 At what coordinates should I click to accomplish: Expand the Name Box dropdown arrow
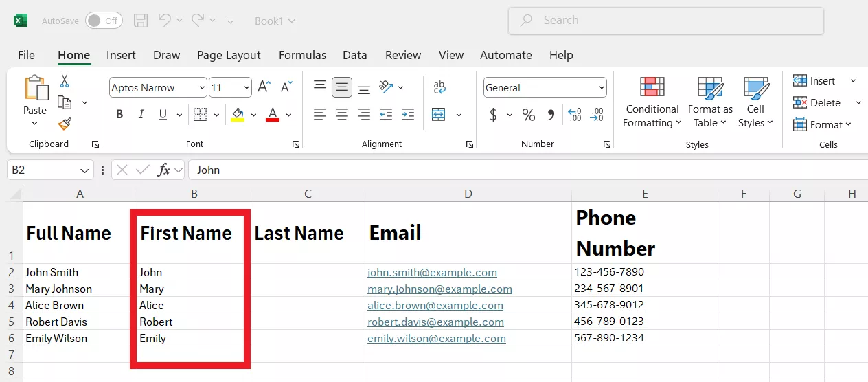(84, 170)
